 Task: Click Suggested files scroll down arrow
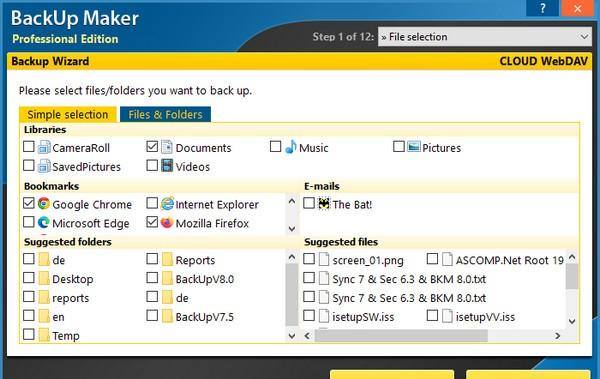572,321
